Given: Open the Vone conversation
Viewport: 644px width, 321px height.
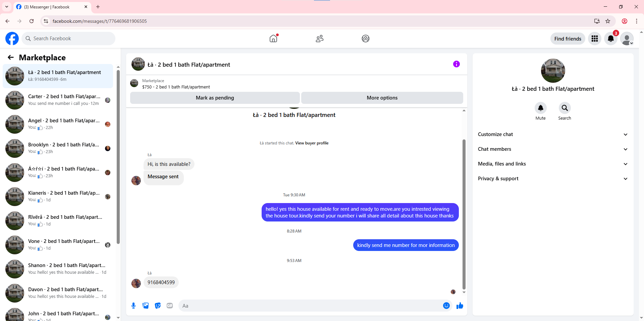Looking at the screenshot, I should (x=58, y=245).
